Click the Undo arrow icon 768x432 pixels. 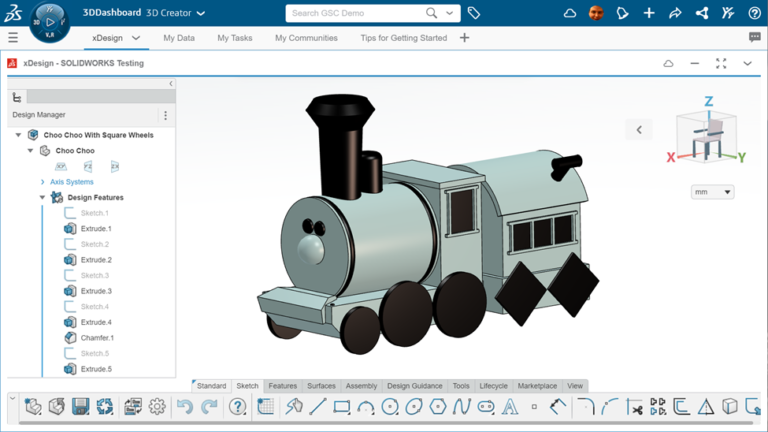tap(184, 407)
